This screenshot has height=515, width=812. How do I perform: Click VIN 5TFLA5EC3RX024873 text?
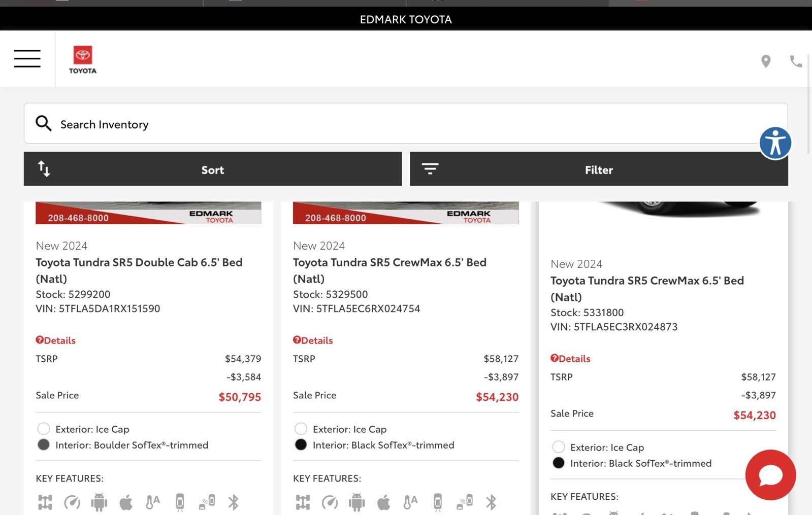[x=614, y=327]
